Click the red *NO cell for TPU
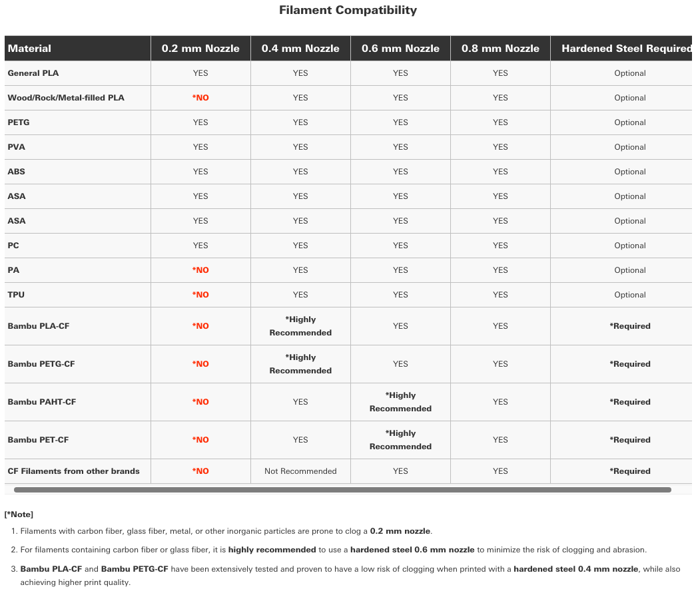Image resolution: width=700 pixels, height=589 pixels. 200,294
